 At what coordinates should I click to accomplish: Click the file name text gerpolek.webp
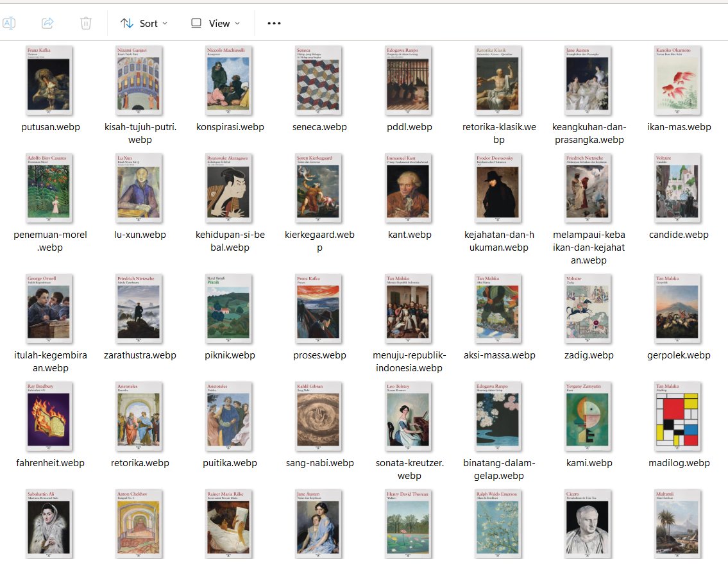679,355
